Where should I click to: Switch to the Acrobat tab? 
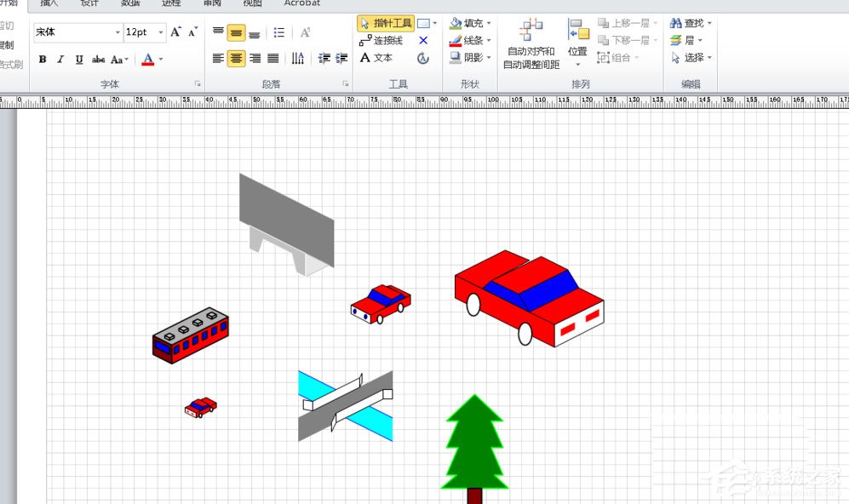301,3
